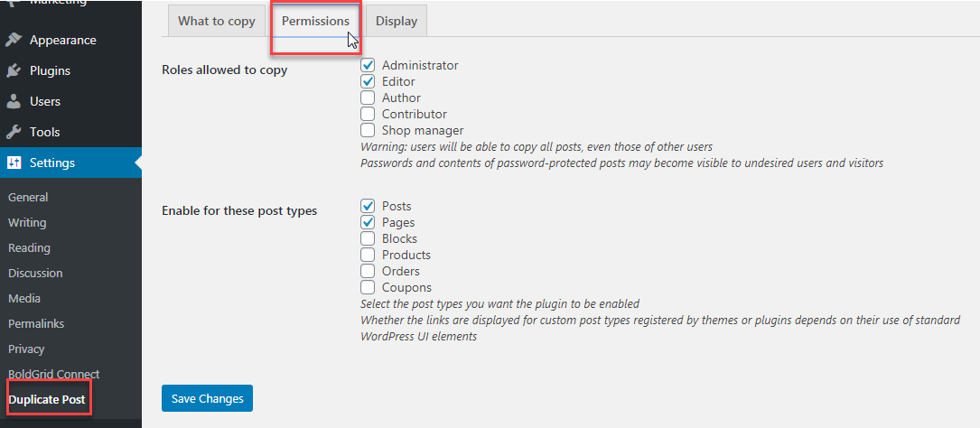The width and height of the screenshot is (980, 428).
Task: Open the Display tab
Action: 397,22
